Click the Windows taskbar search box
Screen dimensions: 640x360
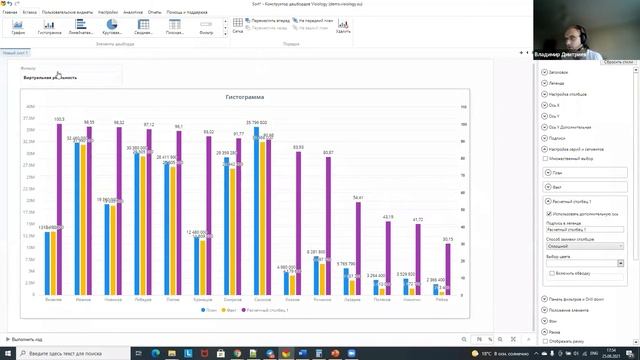pyautogui.click(x=73, y=353)
